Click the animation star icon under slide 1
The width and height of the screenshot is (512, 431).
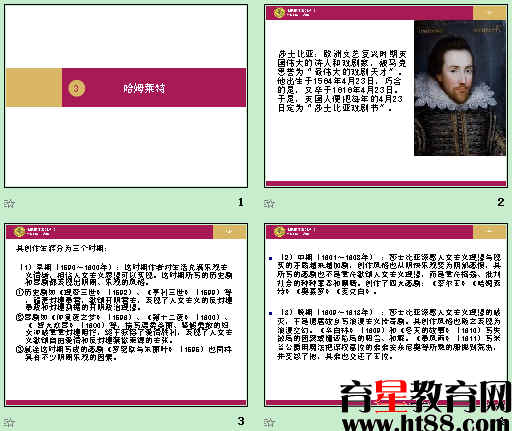(x=9, y=203)
